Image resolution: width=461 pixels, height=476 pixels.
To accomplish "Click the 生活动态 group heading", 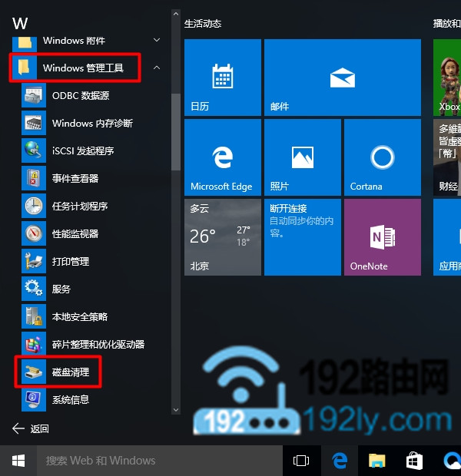I will click(203, 24).
